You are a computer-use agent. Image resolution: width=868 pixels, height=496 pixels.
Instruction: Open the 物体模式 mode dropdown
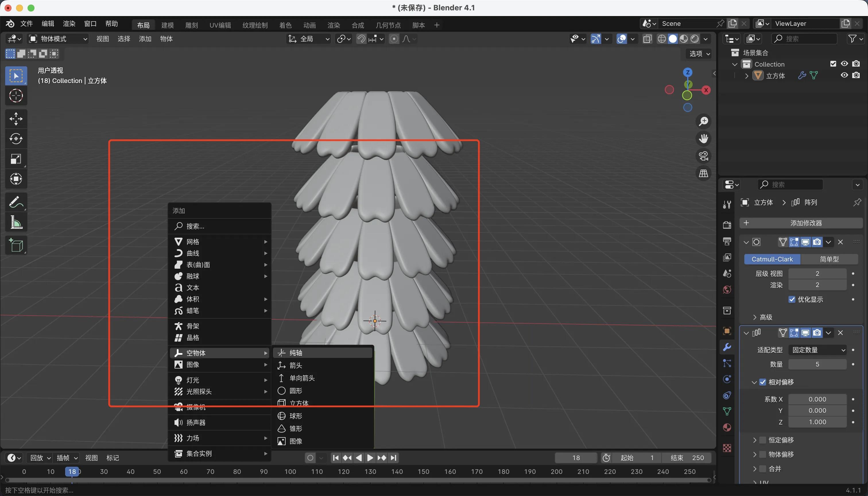(59, 39)
